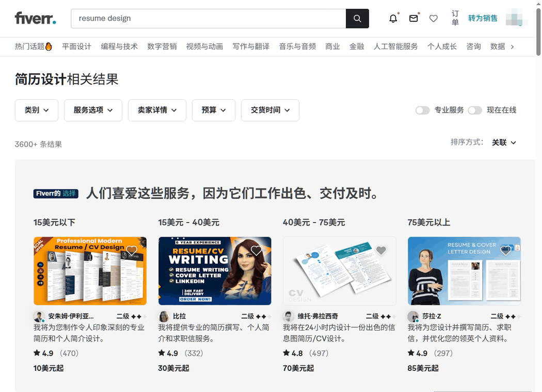
Task: Open the notifications bell
Action: click(393, 19)
